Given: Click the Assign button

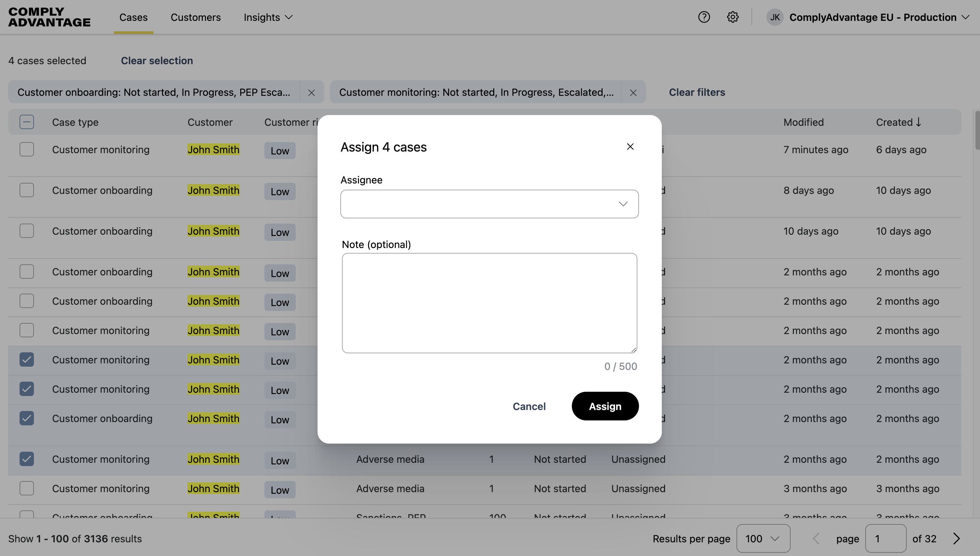Looking at the screenshot, I should [x=605, y=406].
